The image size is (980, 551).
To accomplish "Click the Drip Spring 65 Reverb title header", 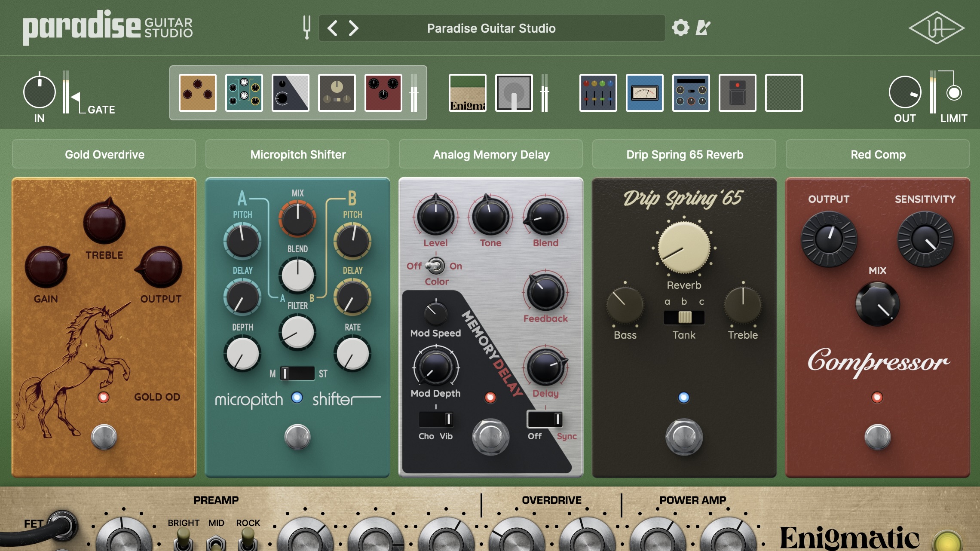I will point(683,154).
